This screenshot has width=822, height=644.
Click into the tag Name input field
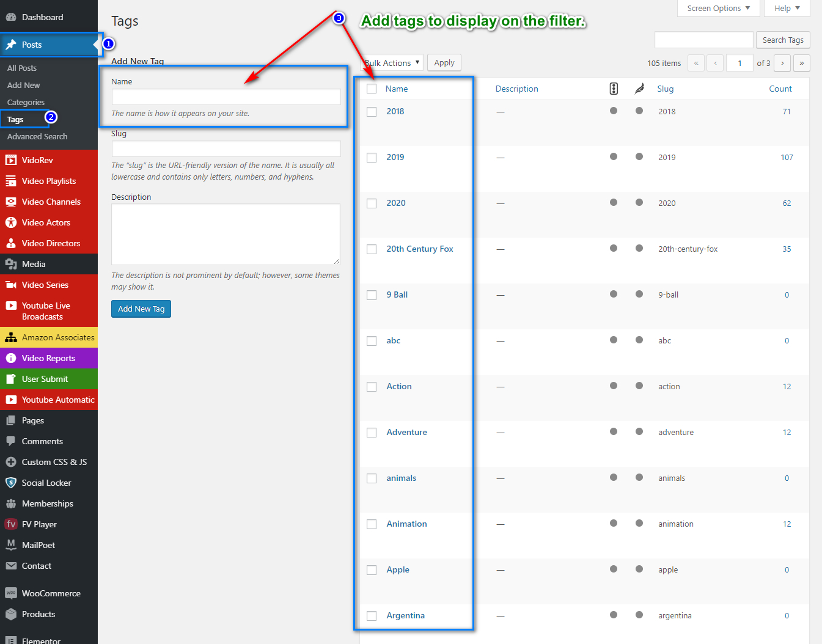[x=226, y=97]
